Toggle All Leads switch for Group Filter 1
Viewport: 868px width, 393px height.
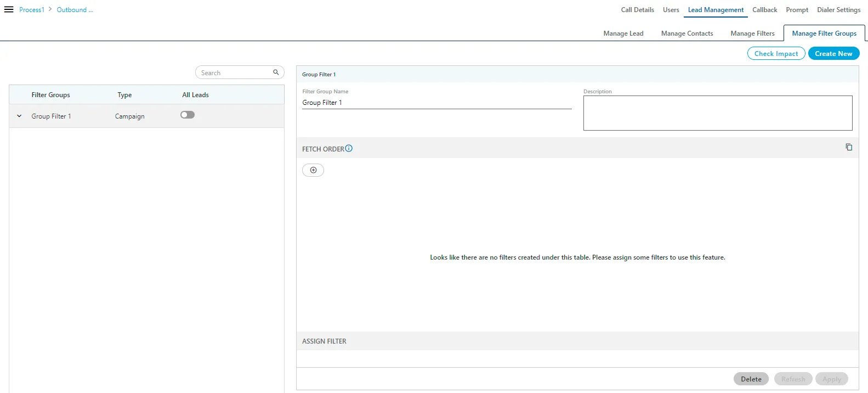coord(188,115)
